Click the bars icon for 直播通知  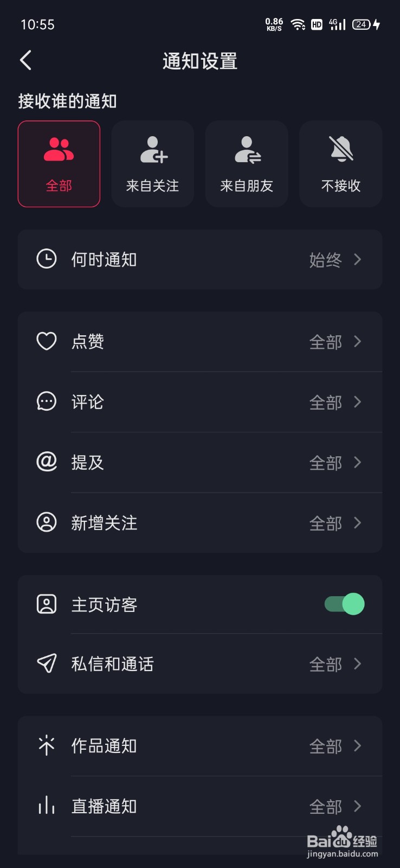(x=47, y=805)
